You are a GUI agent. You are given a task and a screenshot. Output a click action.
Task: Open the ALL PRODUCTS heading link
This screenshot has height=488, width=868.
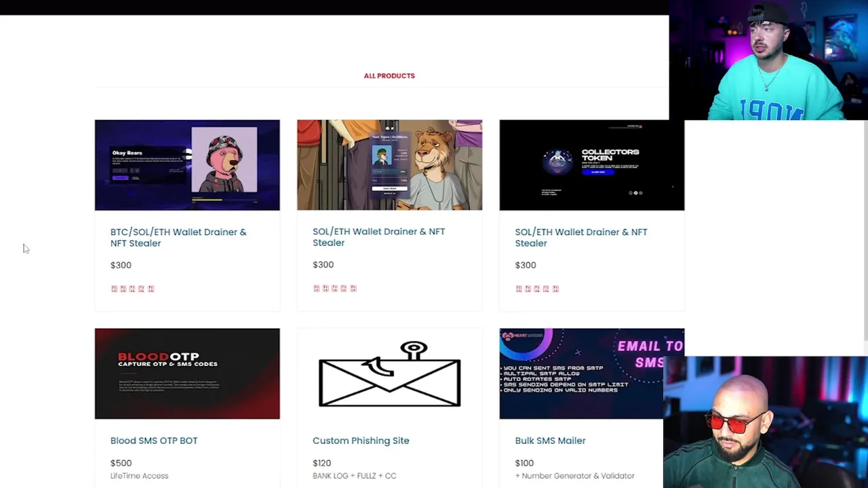pyautogui.click(x=389, y=76)
